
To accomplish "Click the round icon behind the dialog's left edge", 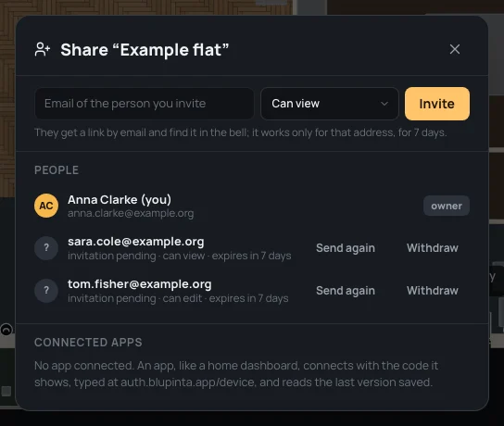I will 6,330.
